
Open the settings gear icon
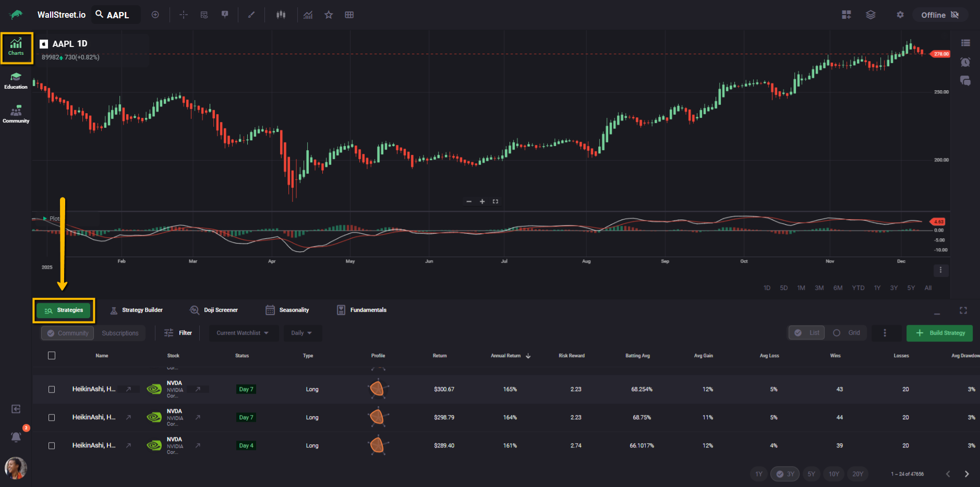click(x=900, y=15)
